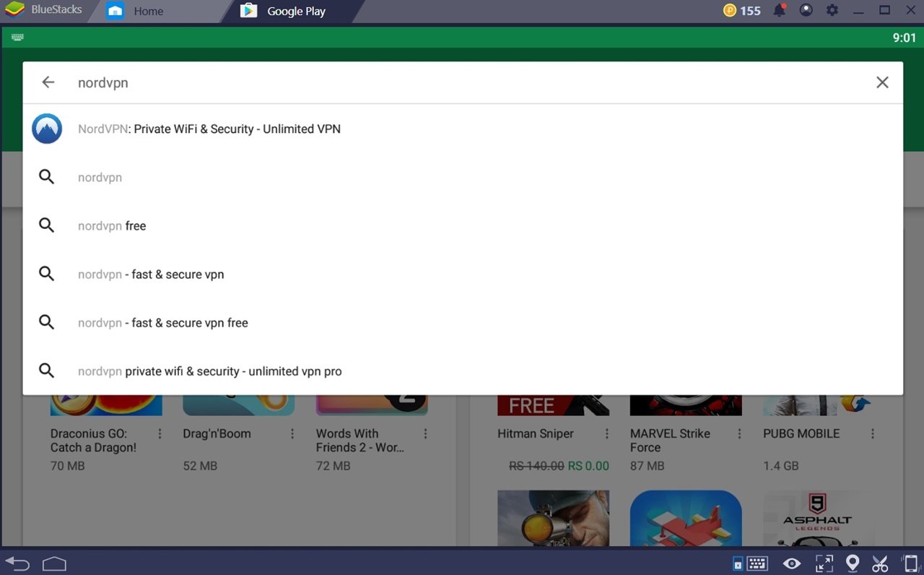Open more options for PUBG MOBILE

(x=873, y=434)
